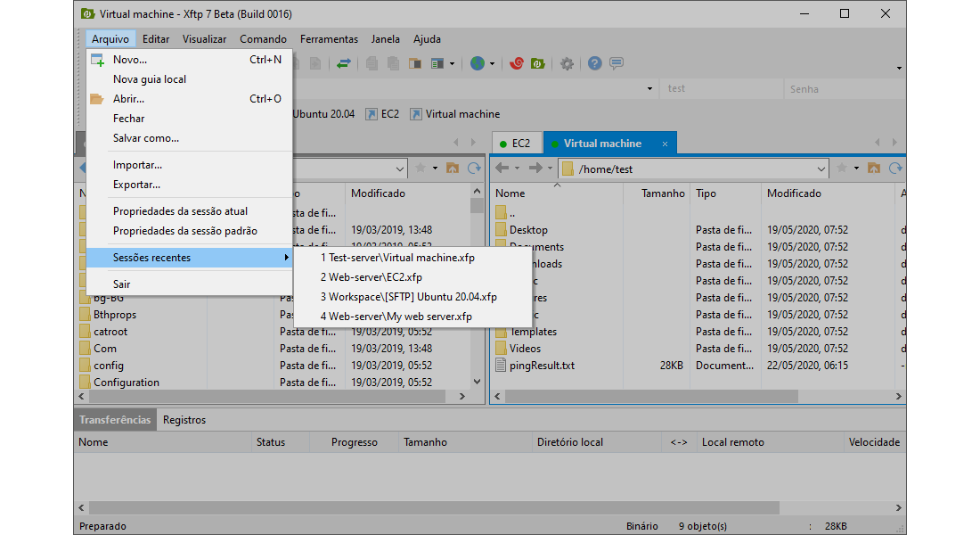980x535 pixels.
Task: Sort remote files by Tamanho column
Action: point(657,193)
